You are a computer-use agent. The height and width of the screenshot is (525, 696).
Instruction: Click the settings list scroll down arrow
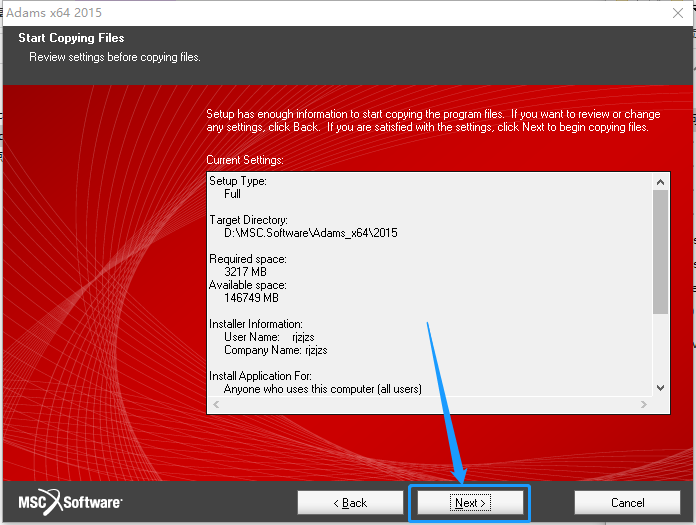coord(660,388)
